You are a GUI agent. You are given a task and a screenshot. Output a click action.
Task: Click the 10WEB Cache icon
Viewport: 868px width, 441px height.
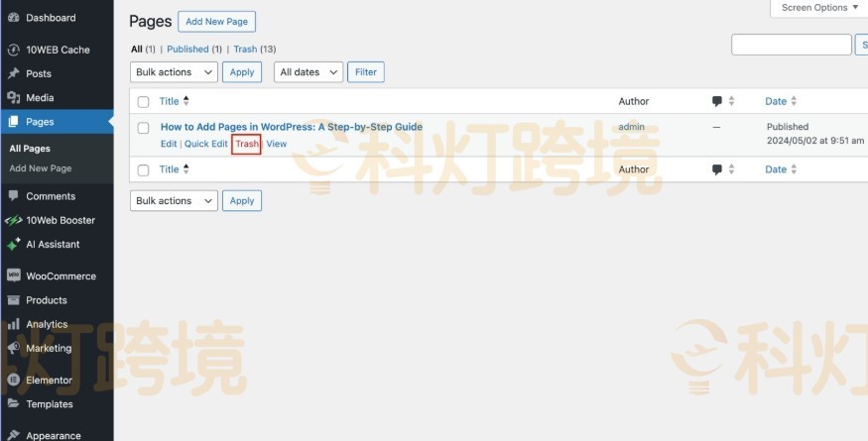point(13,50)
